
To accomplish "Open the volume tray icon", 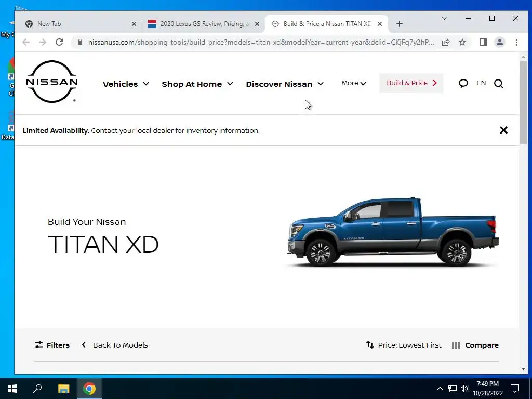I will (x=464, y=389).
